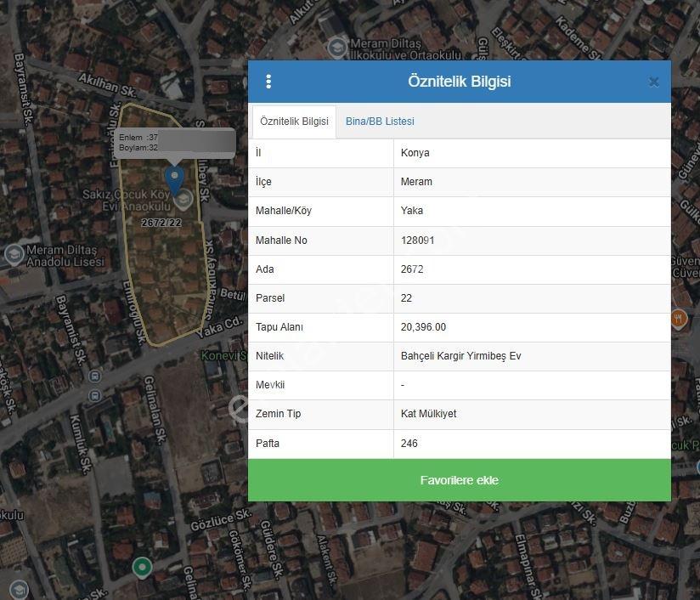Click the lower bus stop icon near Kumluk Sk.
Viewport: 700px width, 600px height.
[94, 395]
